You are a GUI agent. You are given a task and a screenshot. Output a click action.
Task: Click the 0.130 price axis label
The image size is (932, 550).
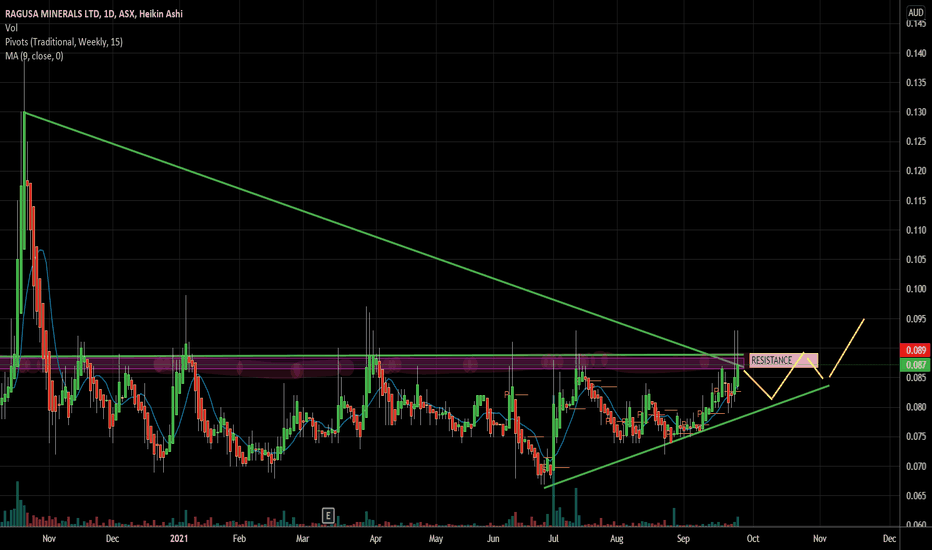click(915, 112)
